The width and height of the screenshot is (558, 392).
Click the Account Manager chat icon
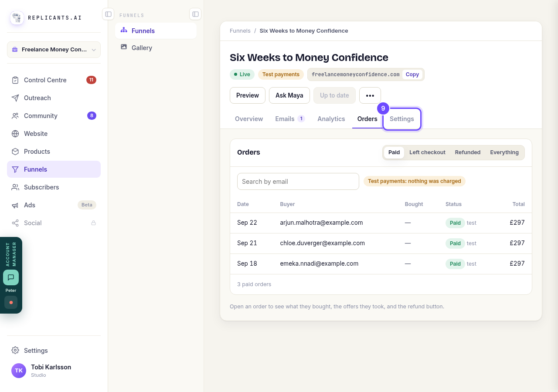coord(11,277)
